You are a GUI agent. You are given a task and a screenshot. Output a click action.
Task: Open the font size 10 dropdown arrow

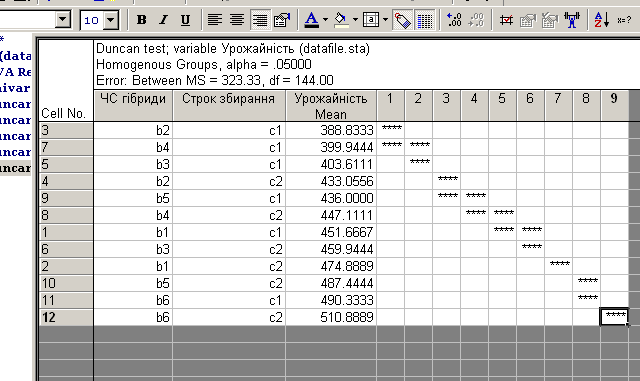[x=111, y=20]
